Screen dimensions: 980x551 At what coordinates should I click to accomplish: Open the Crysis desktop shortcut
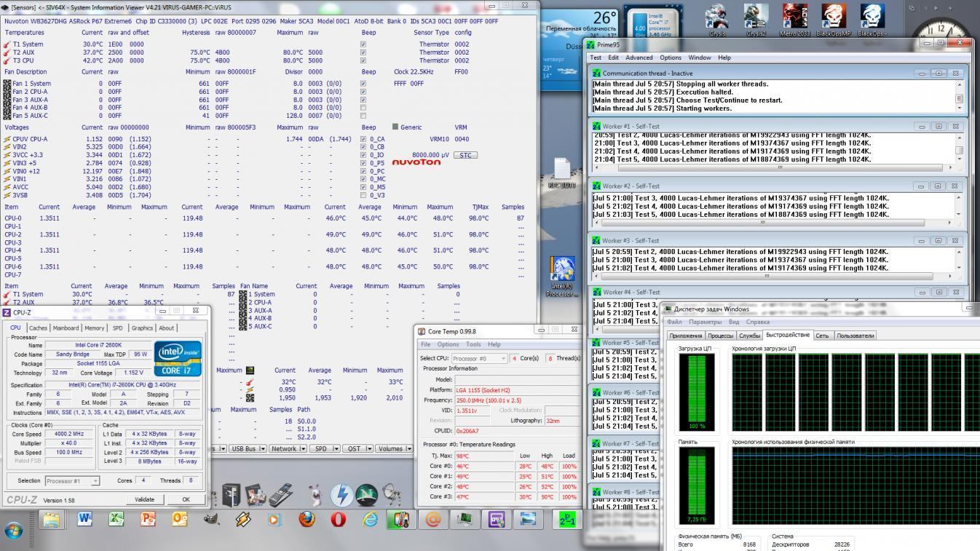click(x=717, y=20)
